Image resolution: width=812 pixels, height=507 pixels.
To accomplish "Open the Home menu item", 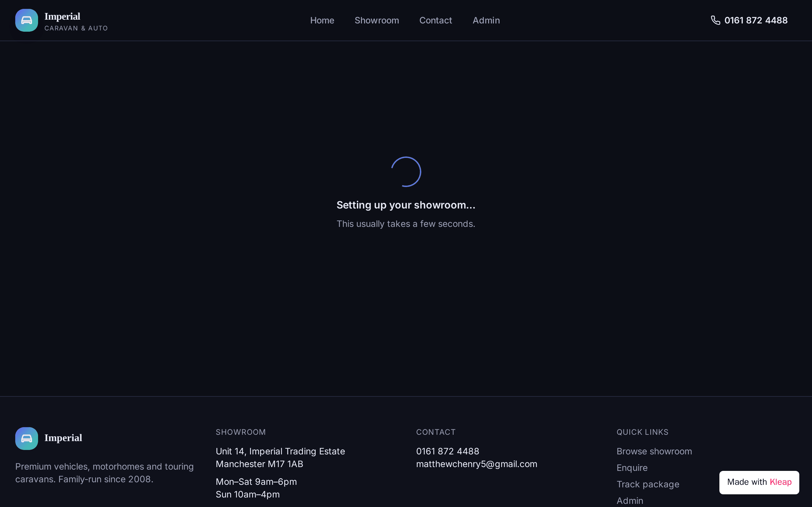I will tap(322, 20).
